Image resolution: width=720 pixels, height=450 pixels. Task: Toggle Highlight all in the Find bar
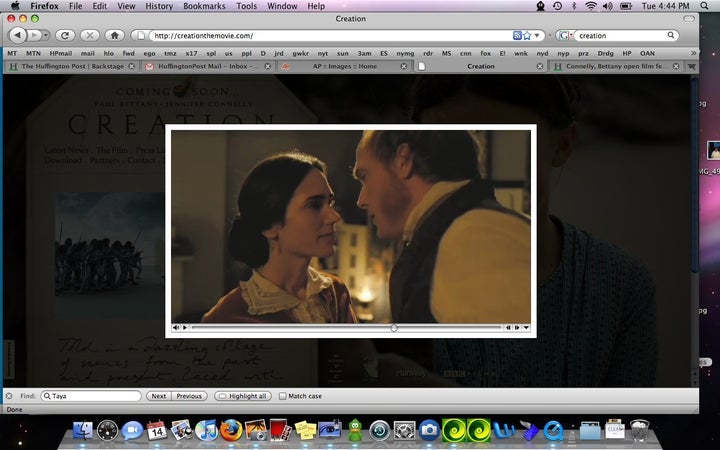(243, 396)
